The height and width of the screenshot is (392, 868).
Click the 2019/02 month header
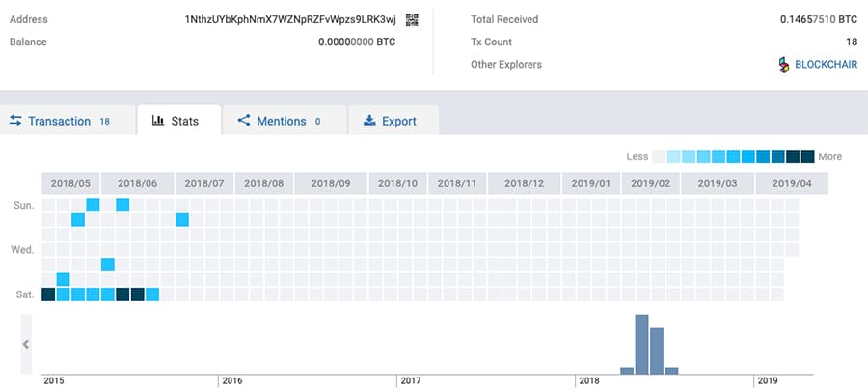pos(649,182)
